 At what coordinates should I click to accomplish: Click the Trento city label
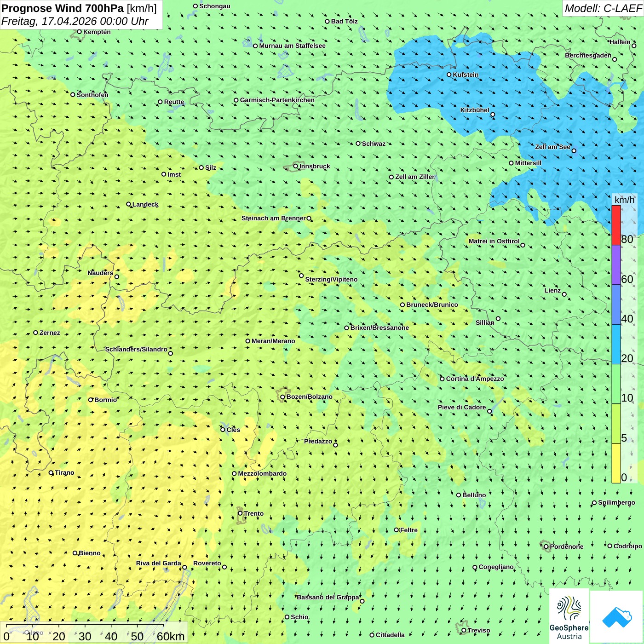254,513
